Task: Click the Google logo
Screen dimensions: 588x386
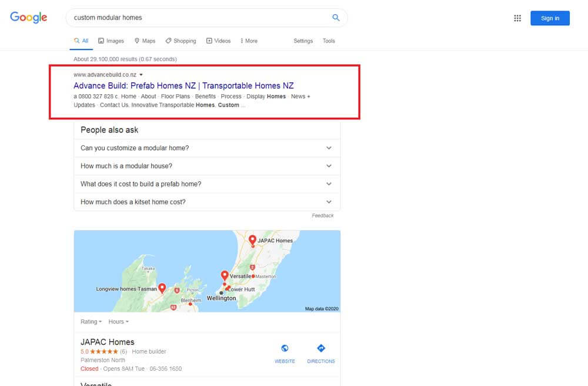Action: coord(28,18)
